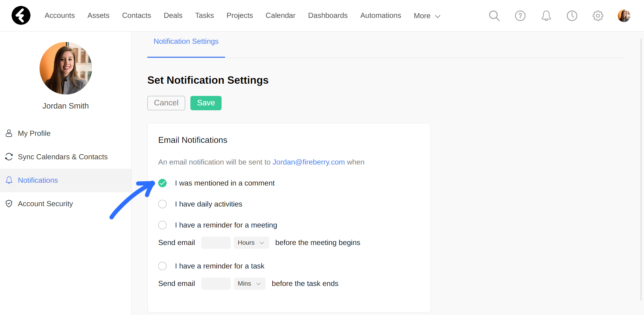Go to Projects in top navigation

tap(240, 15)
